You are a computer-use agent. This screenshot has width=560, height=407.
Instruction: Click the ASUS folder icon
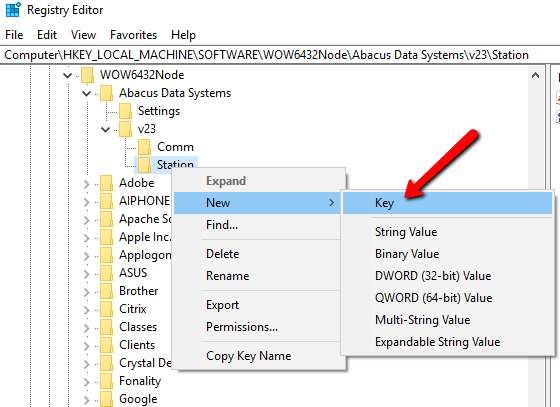pos(106,273)
